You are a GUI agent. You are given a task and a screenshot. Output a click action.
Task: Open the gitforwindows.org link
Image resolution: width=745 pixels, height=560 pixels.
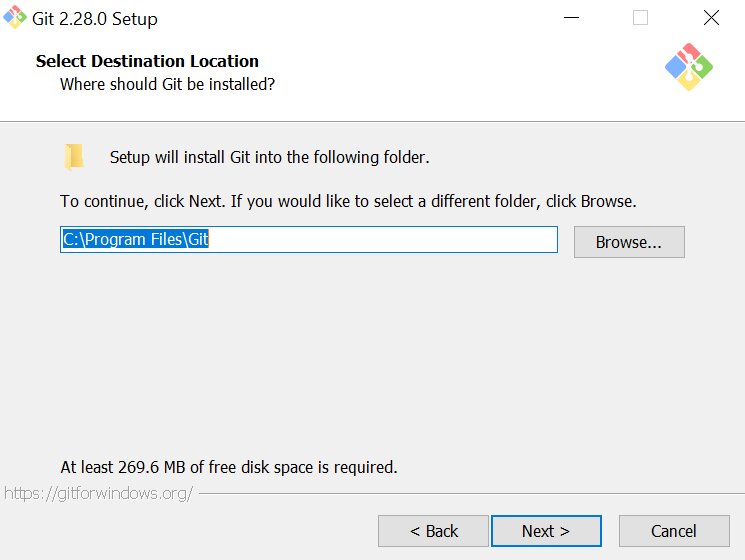click(x=98, y=493)
